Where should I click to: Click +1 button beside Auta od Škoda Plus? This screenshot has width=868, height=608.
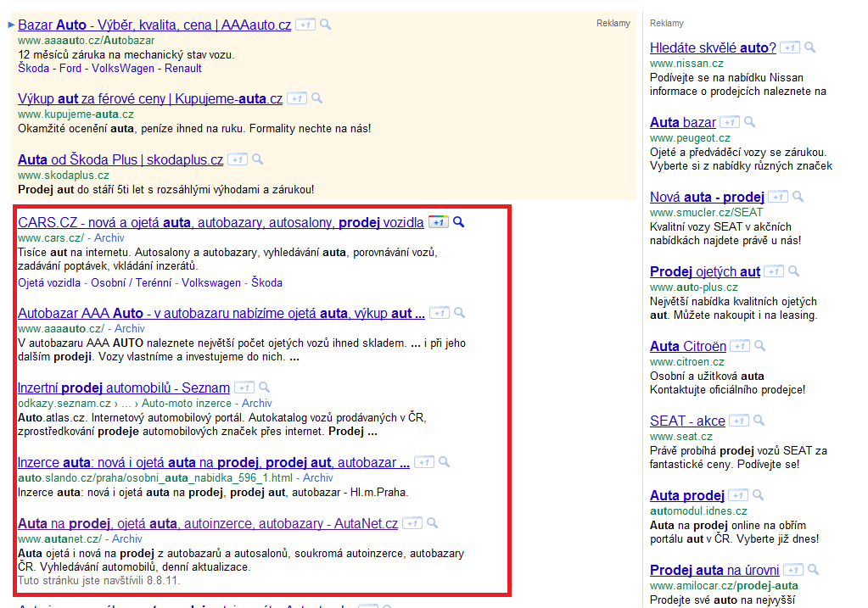tap(238, 159)
